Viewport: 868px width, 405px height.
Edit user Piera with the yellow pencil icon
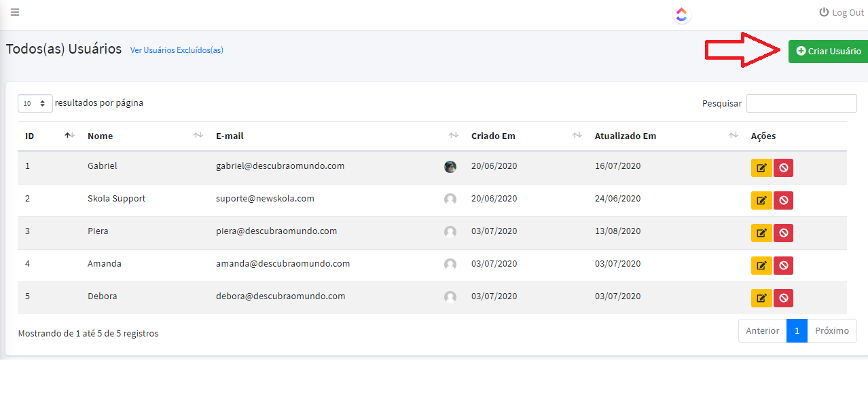761,233
